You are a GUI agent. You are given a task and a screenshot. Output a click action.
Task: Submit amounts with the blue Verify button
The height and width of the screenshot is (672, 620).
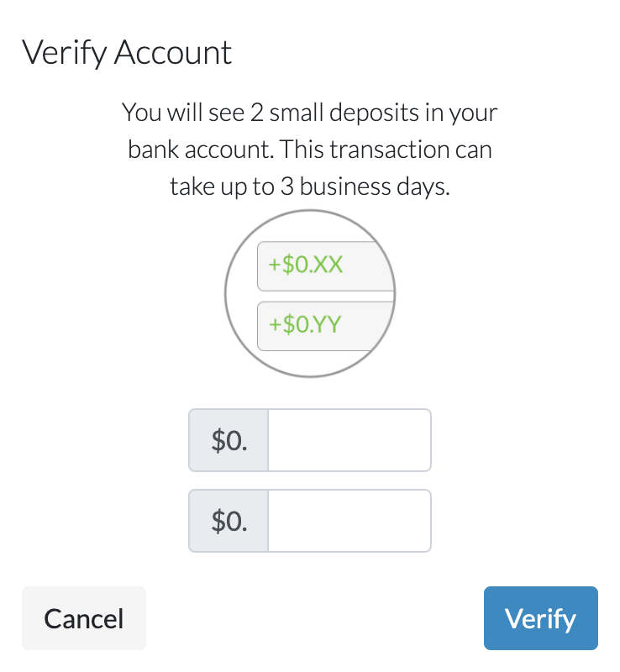pos(540,618)
